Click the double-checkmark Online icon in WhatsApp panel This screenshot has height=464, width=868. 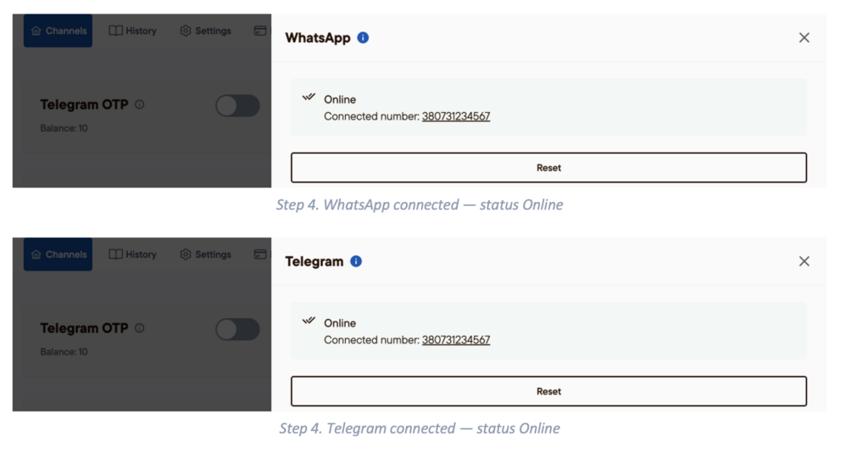309,97
